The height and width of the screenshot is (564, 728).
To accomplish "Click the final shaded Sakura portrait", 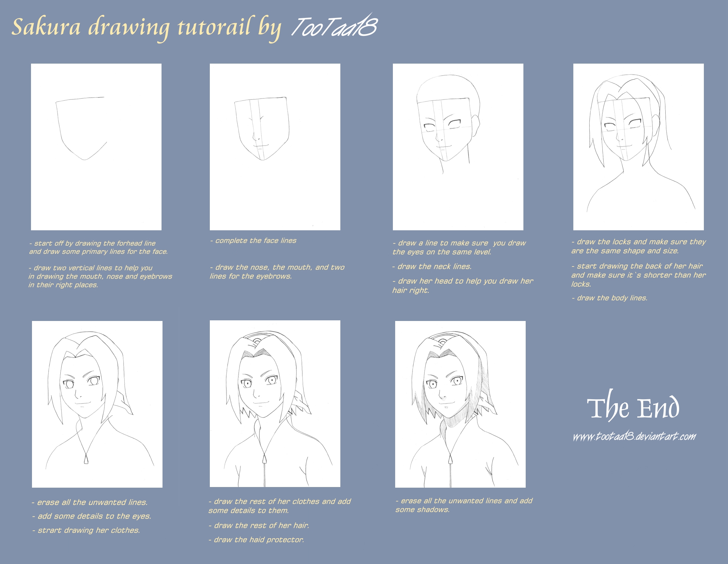I will coord(460,404).
